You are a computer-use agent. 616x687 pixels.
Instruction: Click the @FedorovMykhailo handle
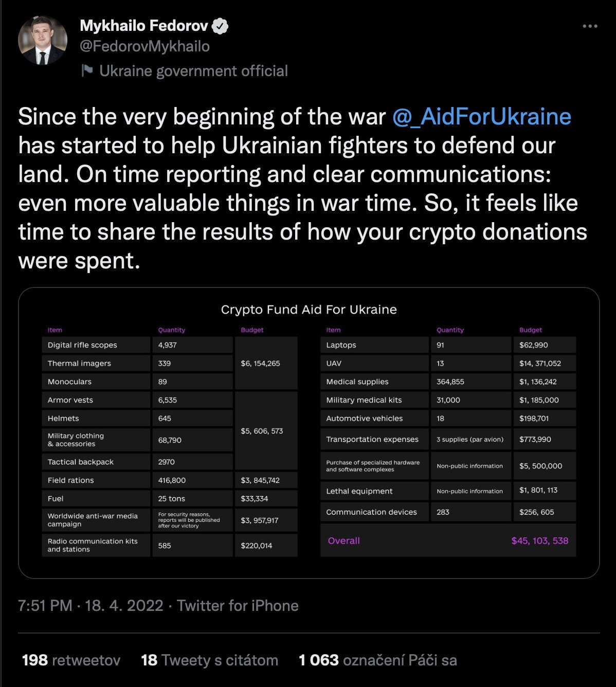coord(144,47)
